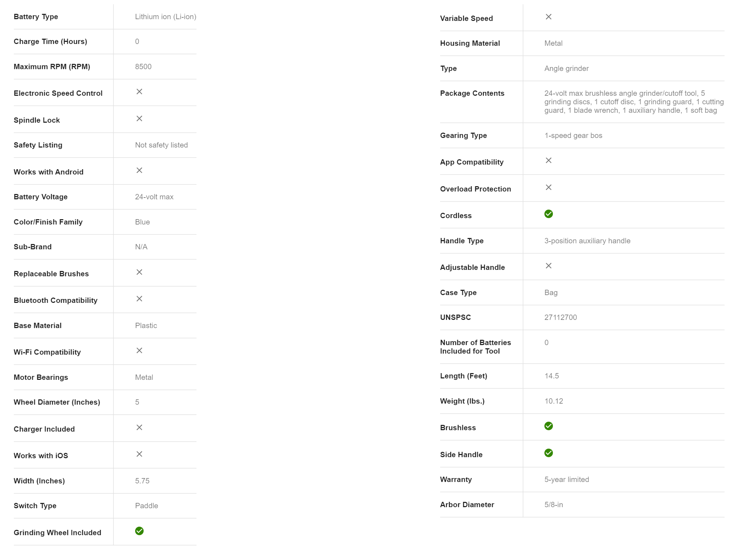Click green checkmark for Grinding Wheel Included

coord(139,531)
